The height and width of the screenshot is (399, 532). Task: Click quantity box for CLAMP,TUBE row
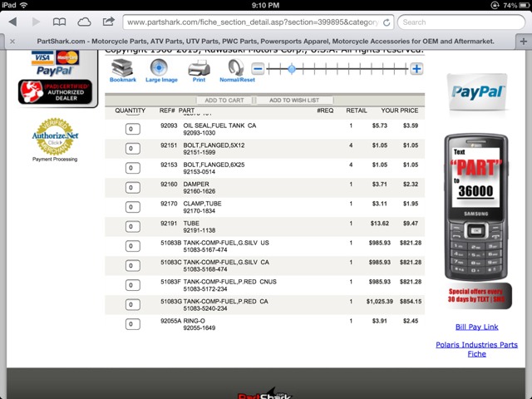point(133,207)
